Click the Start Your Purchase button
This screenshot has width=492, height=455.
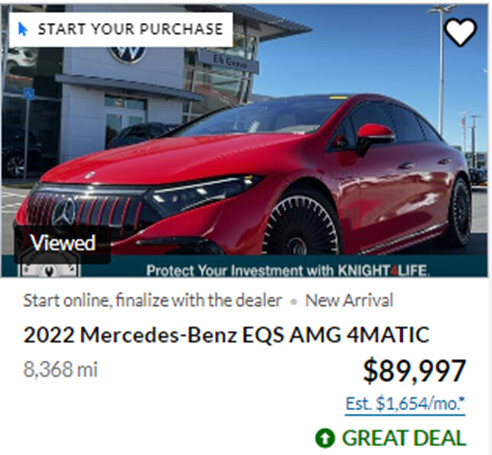click(121, 29)
